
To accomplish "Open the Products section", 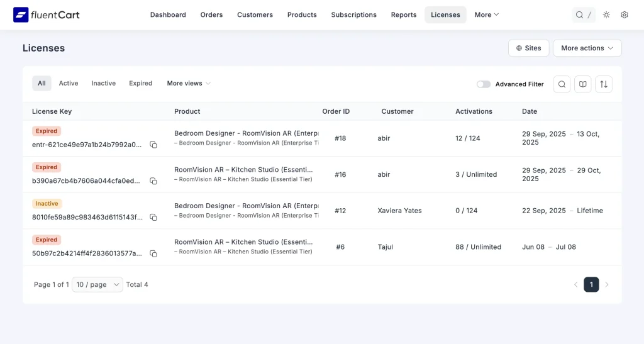I will pos(302,14).
